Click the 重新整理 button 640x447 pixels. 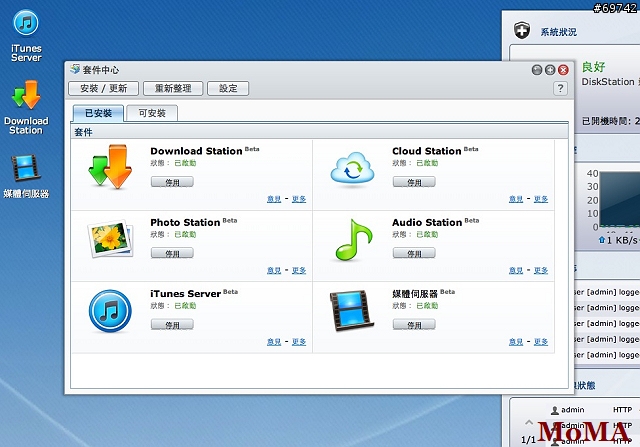173,88
